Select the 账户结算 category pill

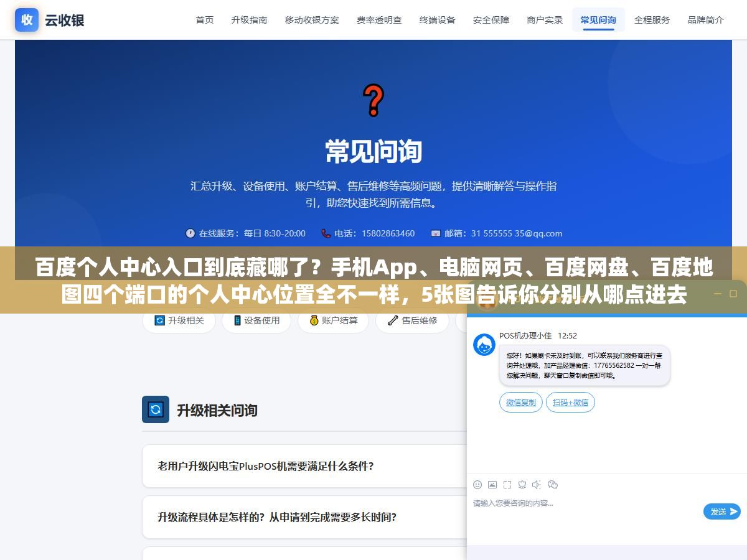pos(333,320)
